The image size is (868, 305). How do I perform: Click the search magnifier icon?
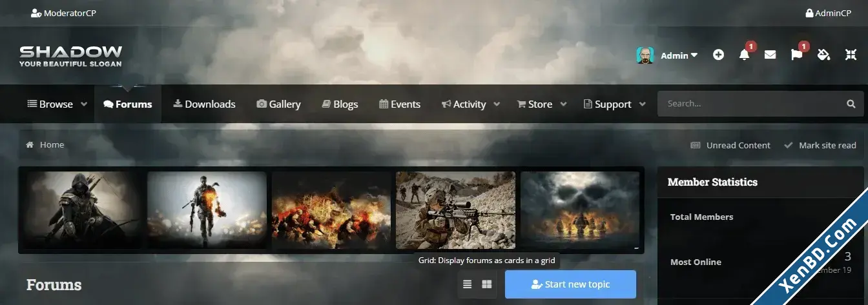point(851,103)
